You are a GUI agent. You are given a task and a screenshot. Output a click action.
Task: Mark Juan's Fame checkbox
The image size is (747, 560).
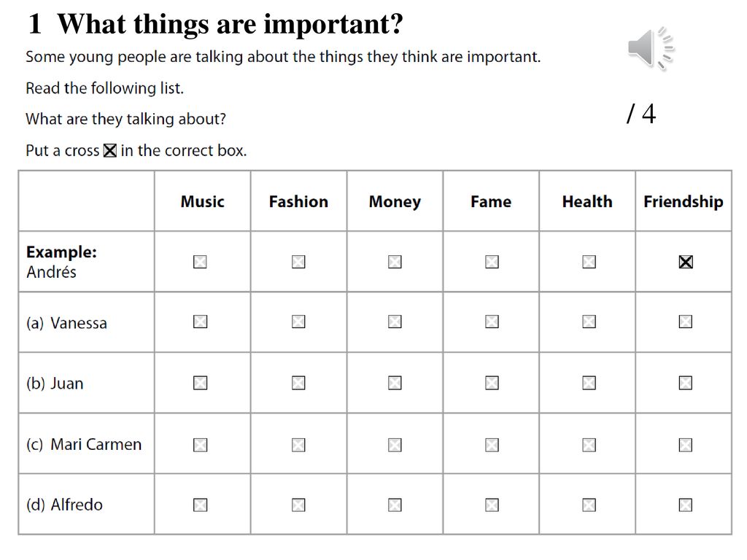[492, 383]
